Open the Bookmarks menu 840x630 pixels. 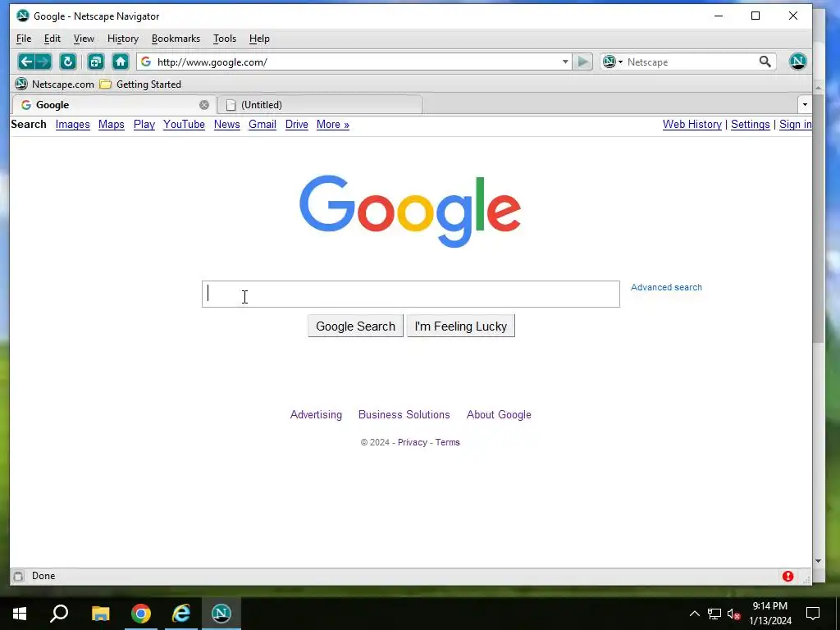176,39
